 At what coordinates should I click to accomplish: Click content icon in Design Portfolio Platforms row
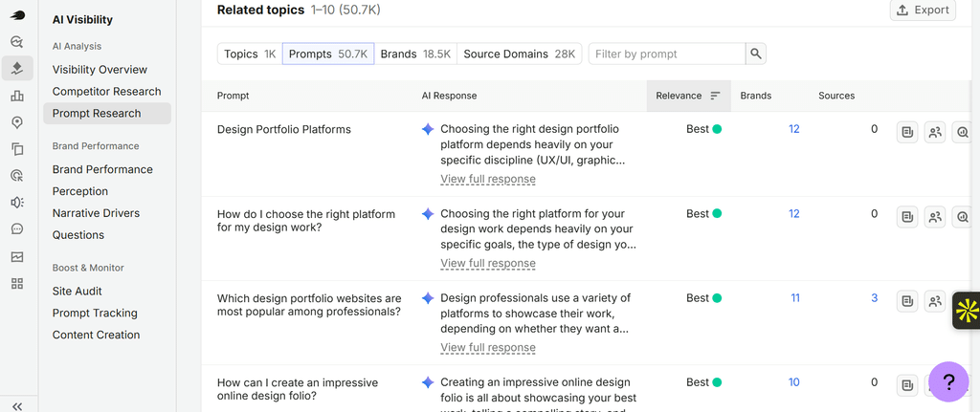tap(907, 132)
